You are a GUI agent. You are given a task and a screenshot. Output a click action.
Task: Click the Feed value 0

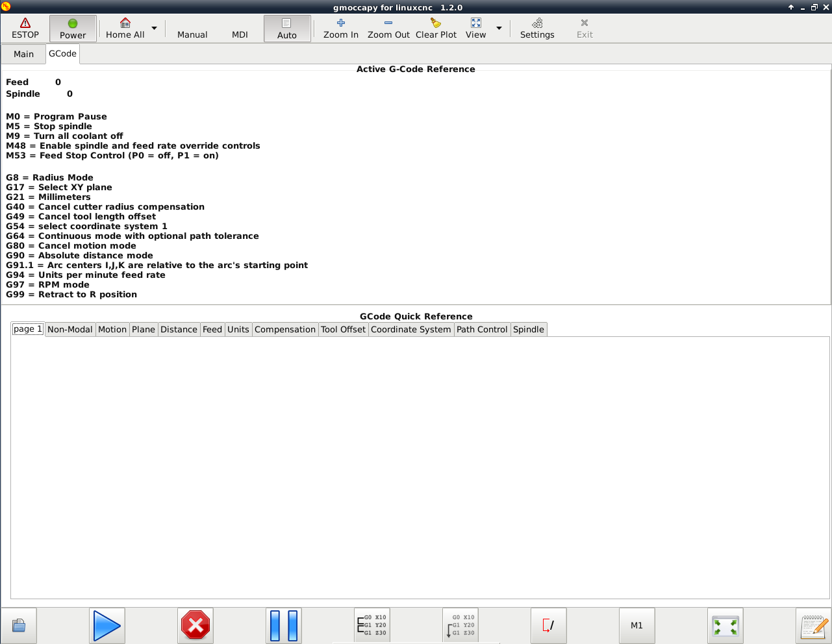pos(58,82)
